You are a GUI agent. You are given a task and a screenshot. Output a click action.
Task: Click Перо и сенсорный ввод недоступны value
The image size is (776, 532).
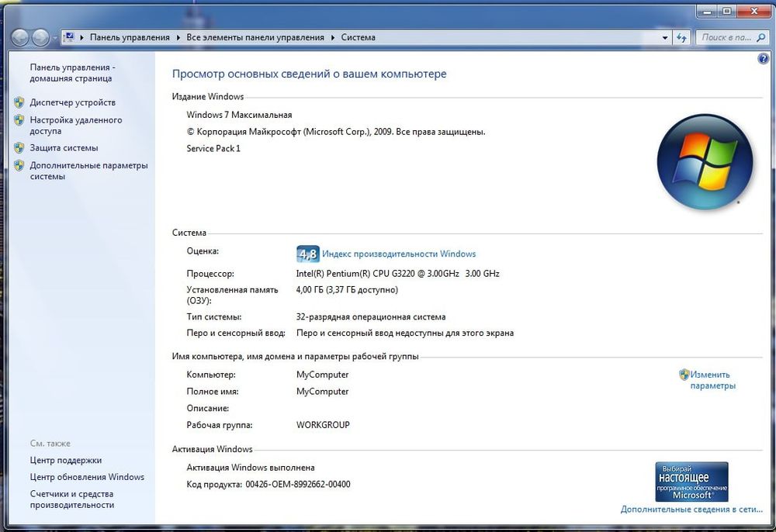(x=405, y=333)
